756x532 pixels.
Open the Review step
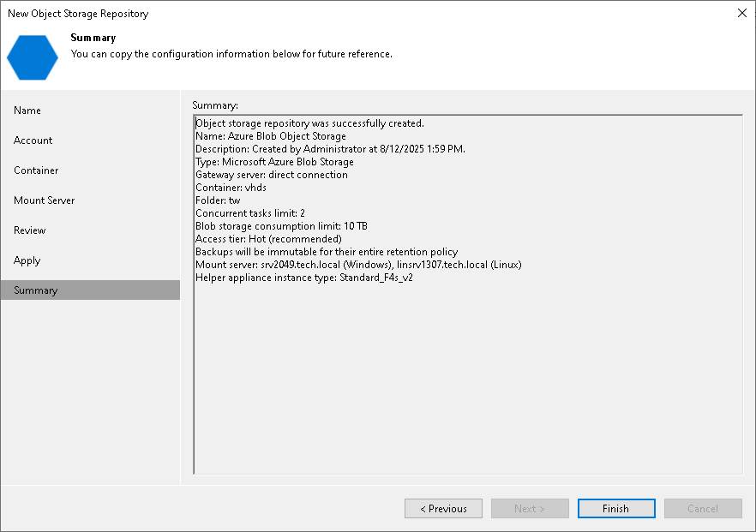coord(29,230)
